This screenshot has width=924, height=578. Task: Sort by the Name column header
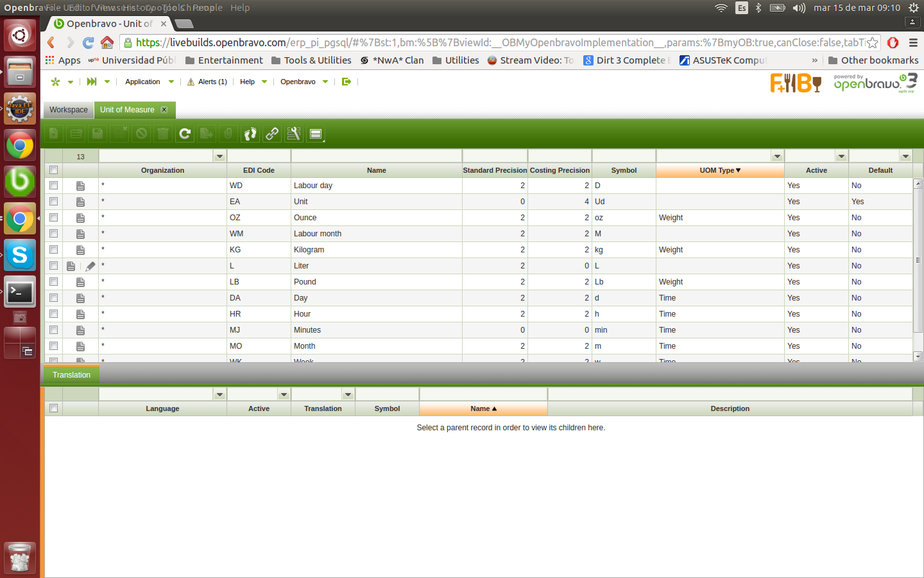(377, 170)
